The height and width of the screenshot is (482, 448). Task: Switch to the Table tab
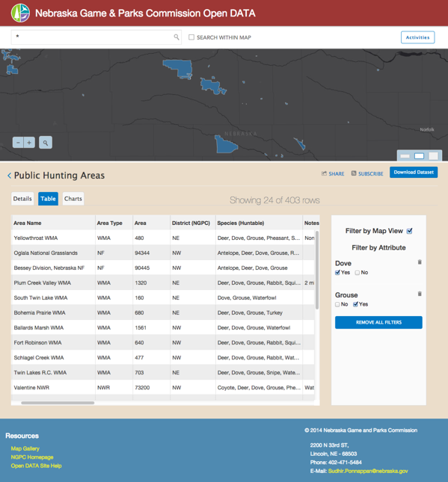click(x=48, y=199)
